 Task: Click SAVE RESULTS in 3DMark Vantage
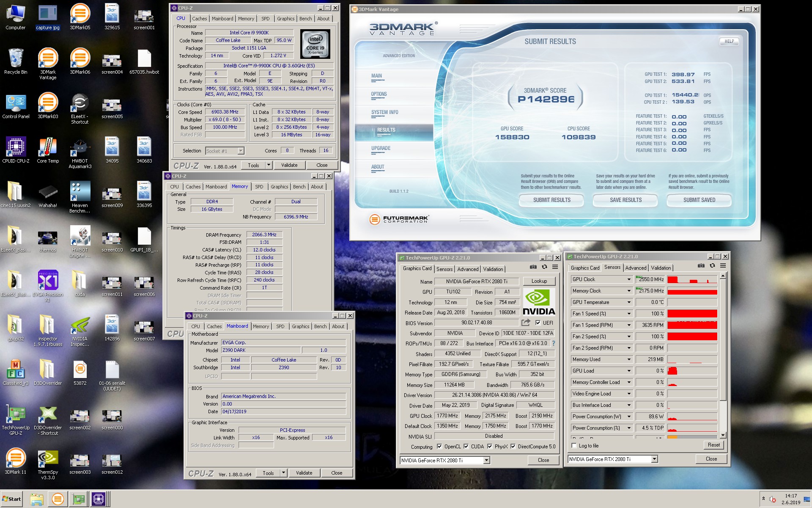click(x=625, y=200)
